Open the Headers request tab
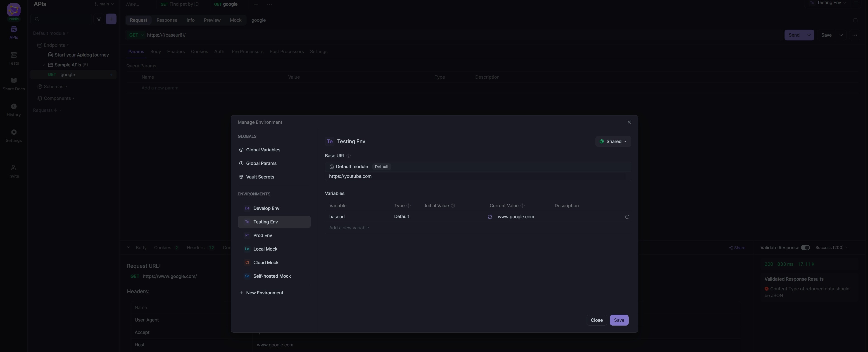 tap(176, 52)
